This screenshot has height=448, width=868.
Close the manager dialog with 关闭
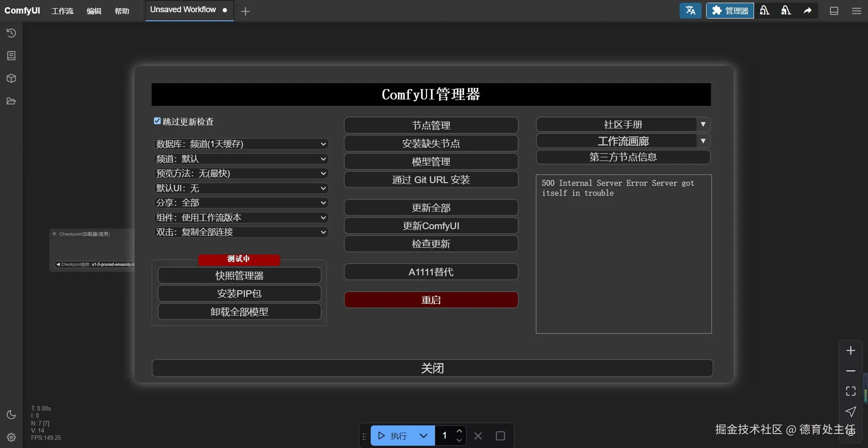(432, 368)
